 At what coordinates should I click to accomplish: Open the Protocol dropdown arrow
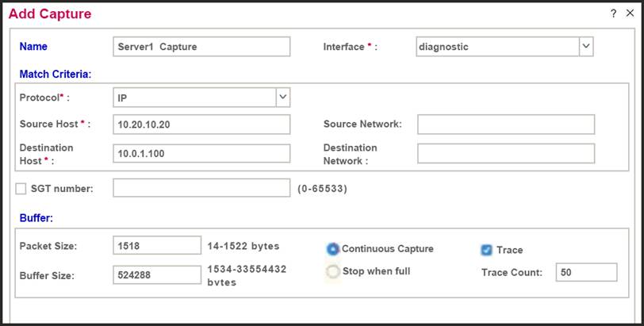[282, 97]
